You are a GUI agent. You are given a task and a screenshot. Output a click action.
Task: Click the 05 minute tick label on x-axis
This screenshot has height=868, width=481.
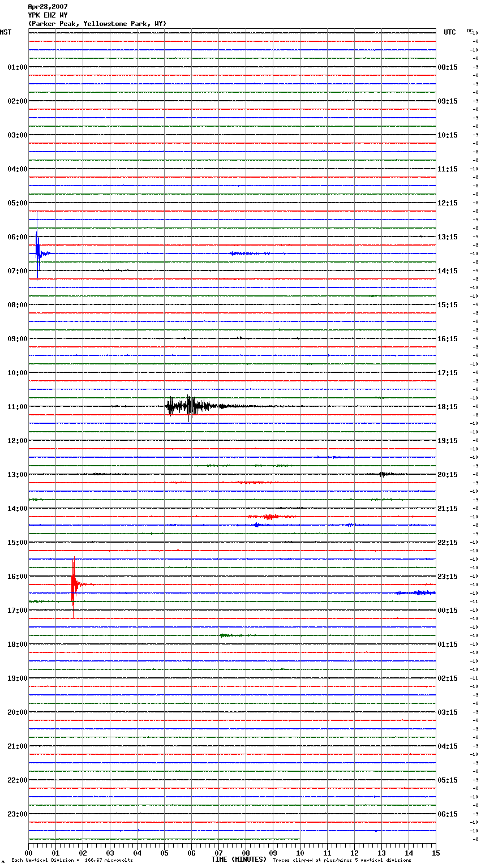(x=164, y=853)
